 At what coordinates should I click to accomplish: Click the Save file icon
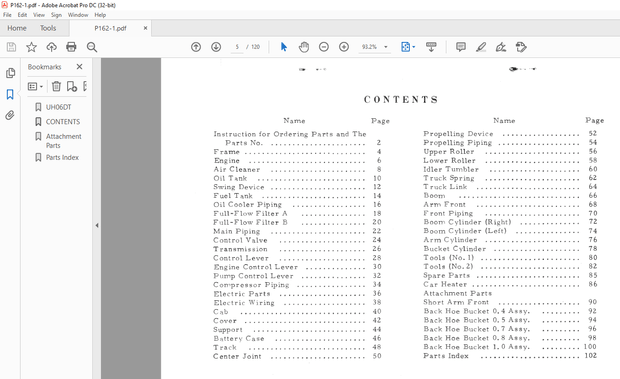11,47
